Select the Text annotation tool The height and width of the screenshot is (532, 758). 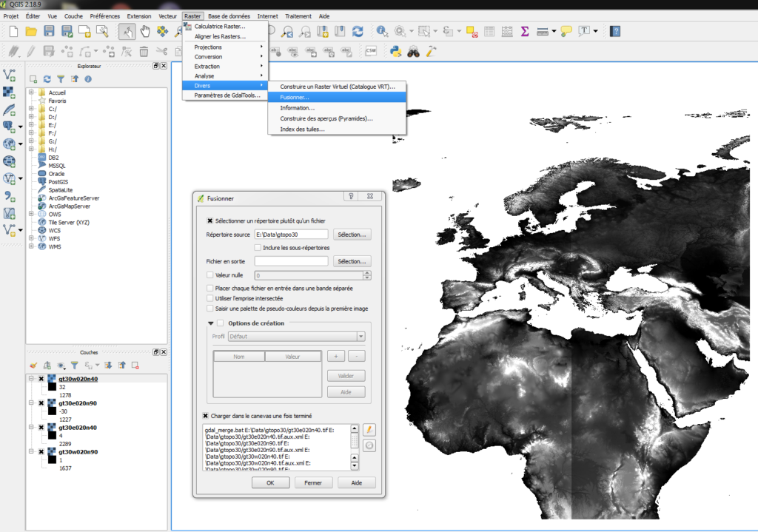point(585,31)
